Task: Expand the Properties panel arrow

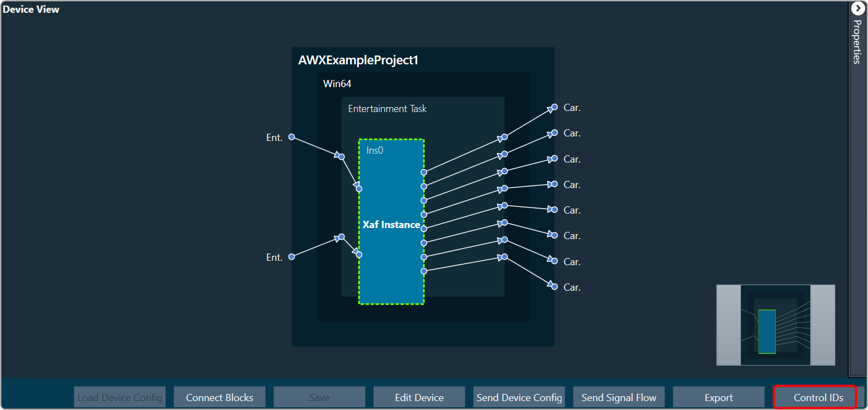Action: (x=857, y=8)
